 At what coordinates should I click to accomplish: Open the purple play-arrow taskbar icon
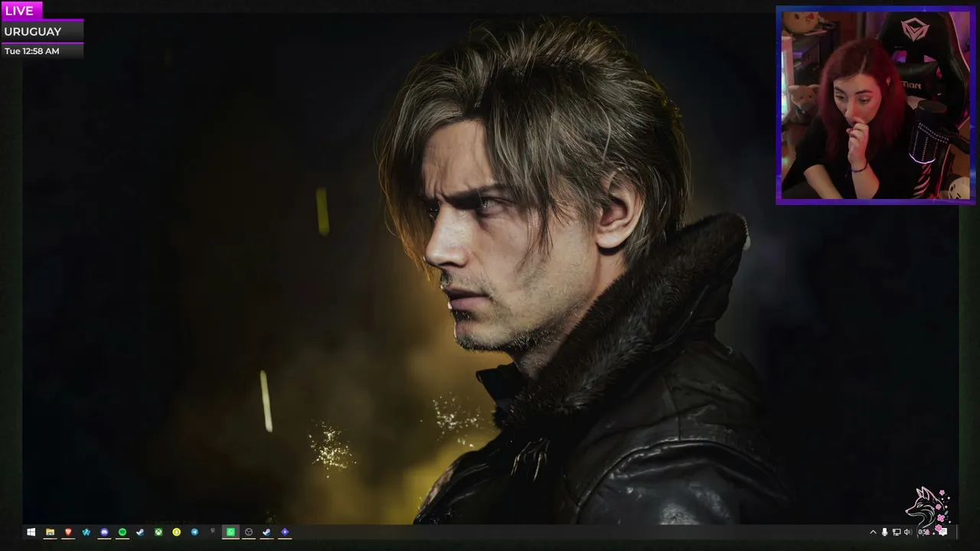[x=285, y=532]
